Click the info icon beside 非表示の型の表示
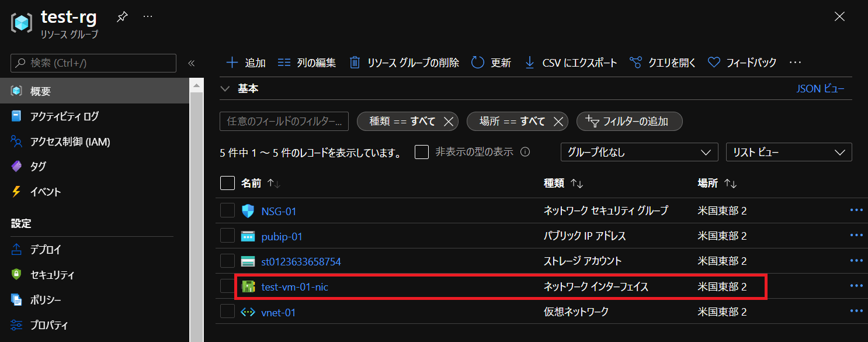 point(525,152)
